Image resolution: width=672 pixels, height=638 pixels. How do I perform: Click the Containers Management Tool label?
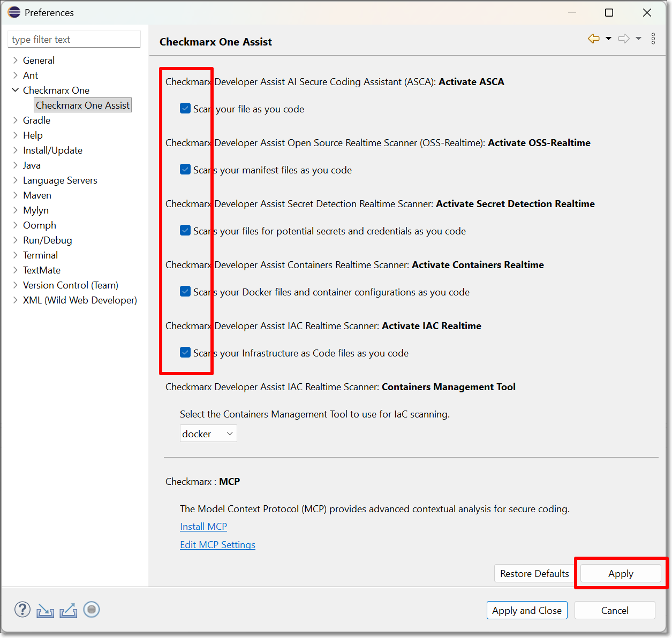[x=449, y=386]
